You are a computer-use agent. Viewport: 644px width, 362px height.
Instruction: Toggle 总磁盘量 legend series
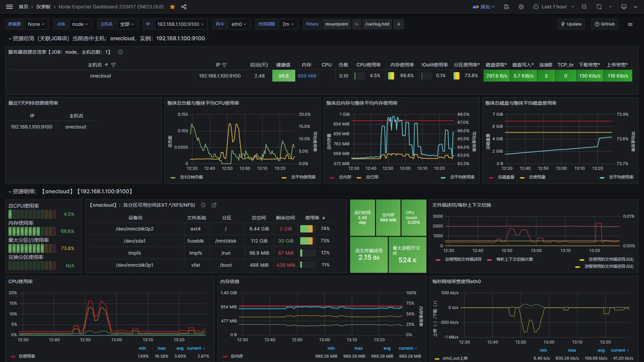pyautogui.click(x=506, y=177)
